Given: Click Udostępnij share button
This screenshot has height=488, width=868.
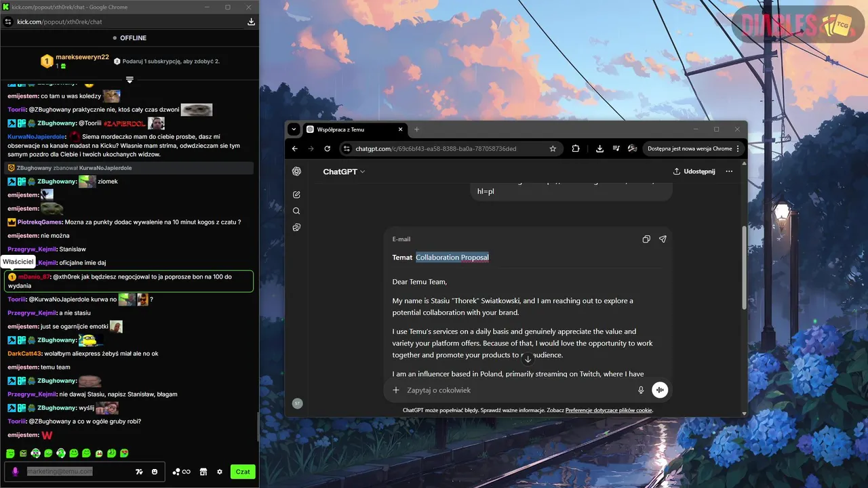Looking at the screenshot, I should pos(694,171).
